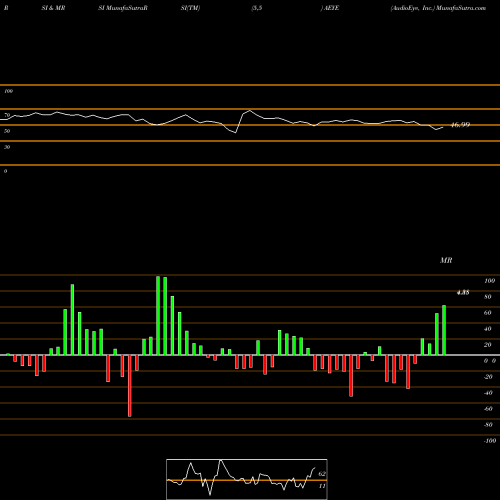Click the '100' label on RSI axis
The image size is (500, 500).
click(x=8, y=91)
